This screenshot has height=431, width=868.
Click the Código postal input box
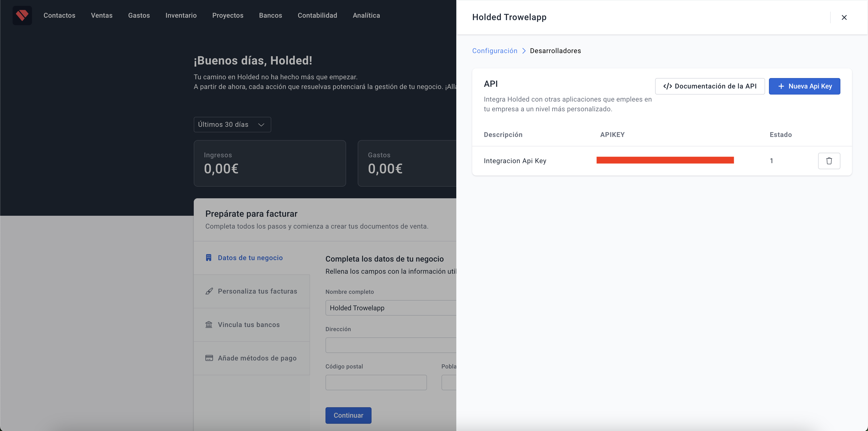tap(376, 383)
